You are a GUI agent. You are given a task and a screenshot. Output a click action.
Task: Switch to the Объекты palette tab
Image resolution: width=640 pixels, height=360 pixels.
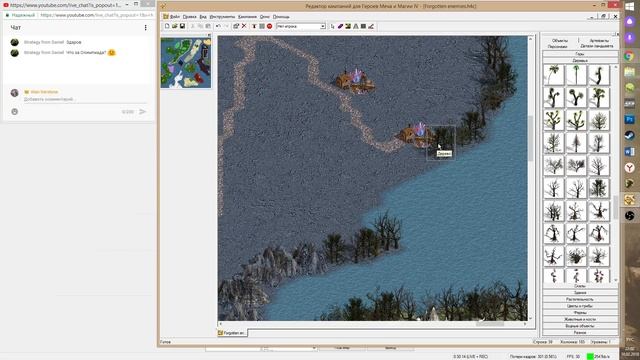pos(560,40)
